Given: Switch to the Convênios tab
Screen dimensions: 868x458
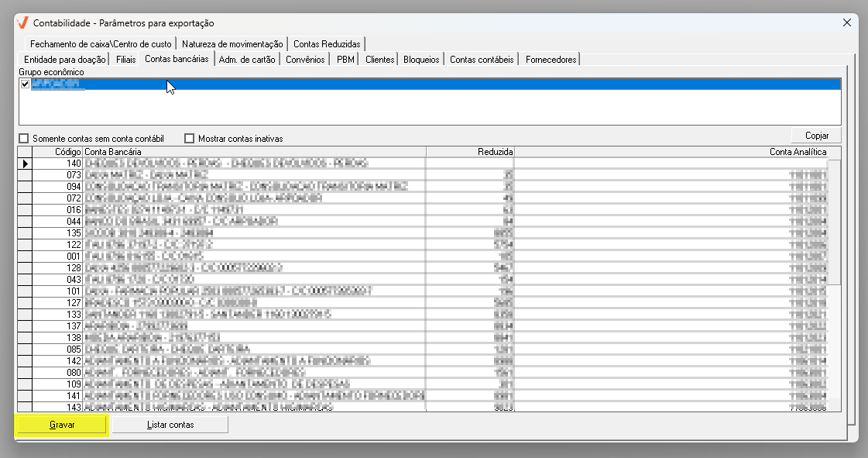Looking at the screenshot, I should pos(305,59).
